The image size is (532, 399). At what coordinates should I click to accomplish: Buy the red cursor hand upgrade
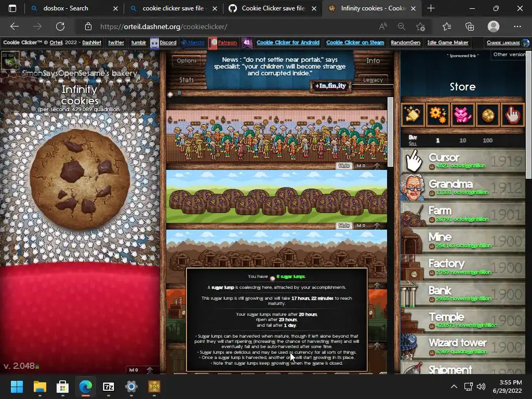click(x=512, y=115)
